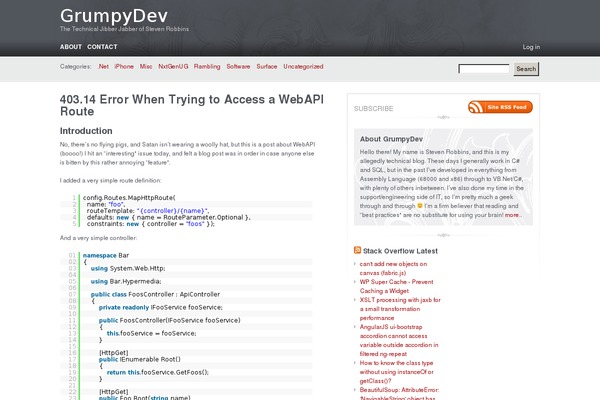Click the Search button

tap(526, 69)
